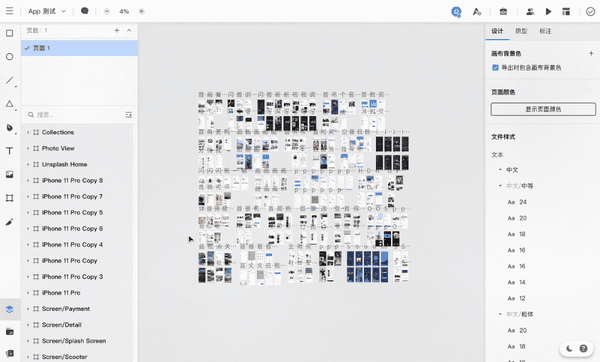Expand the Photo View layer
600x362 pixels.
pyautogui.click(x=28, y=148)
